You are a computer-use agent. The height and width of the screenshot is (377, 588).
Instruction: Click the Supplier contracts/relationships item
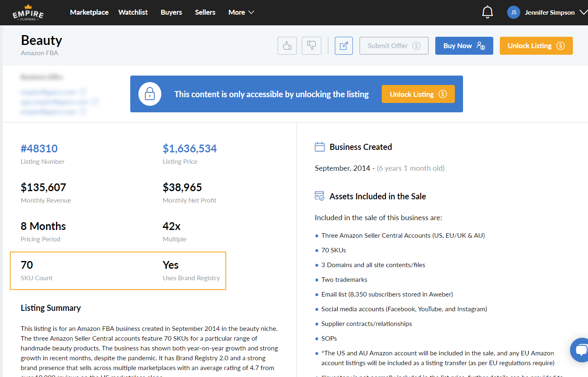coord(367,324)
